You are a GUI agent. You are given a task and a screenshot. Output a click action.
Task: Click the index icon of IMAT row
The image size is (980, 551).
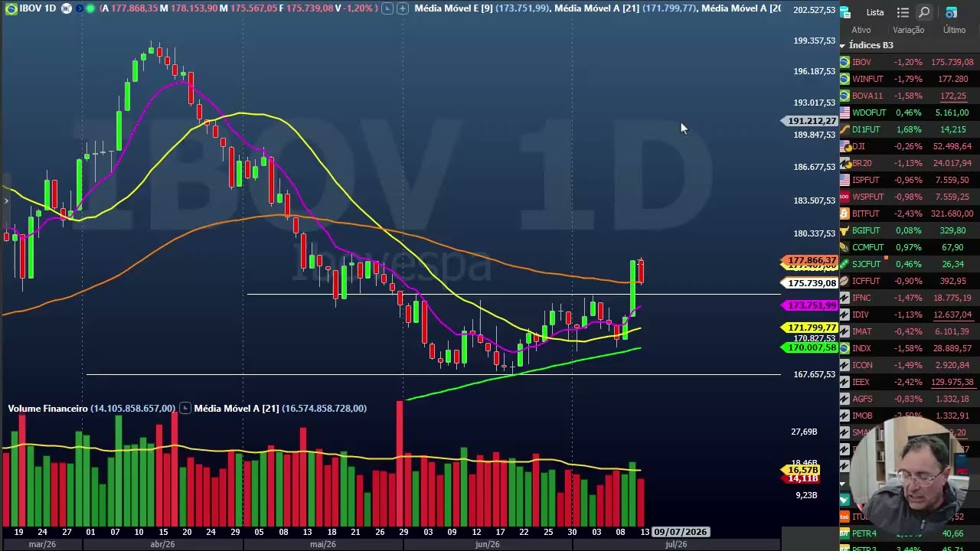pyautogui.click(x=844, y=331)
